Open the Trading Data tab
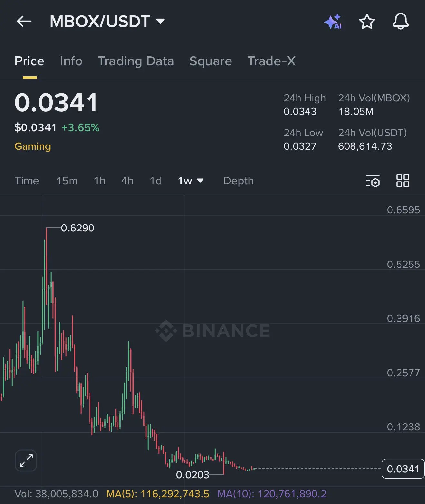 pos(136,61)
